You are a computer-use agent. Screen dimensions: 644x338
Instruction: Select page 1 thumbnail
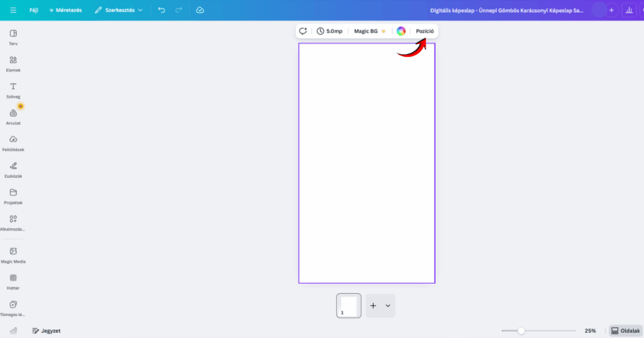click(348, 306)
